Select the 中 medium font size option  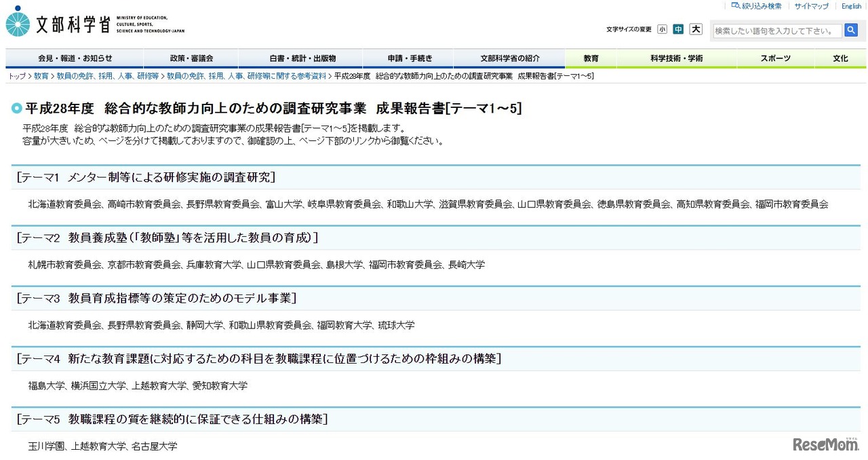(679, 29)
